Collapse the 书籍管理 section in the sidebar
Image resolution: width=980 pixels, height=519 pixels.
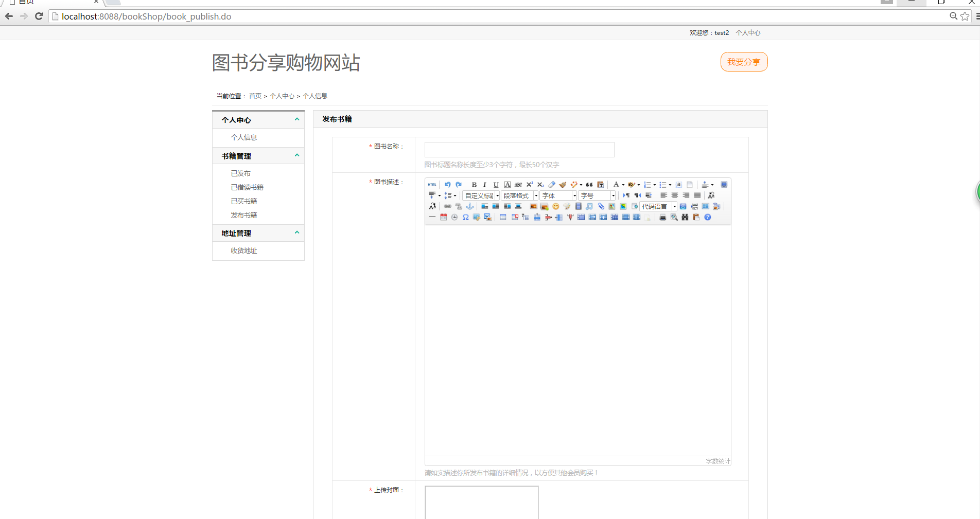click(296, 155)
